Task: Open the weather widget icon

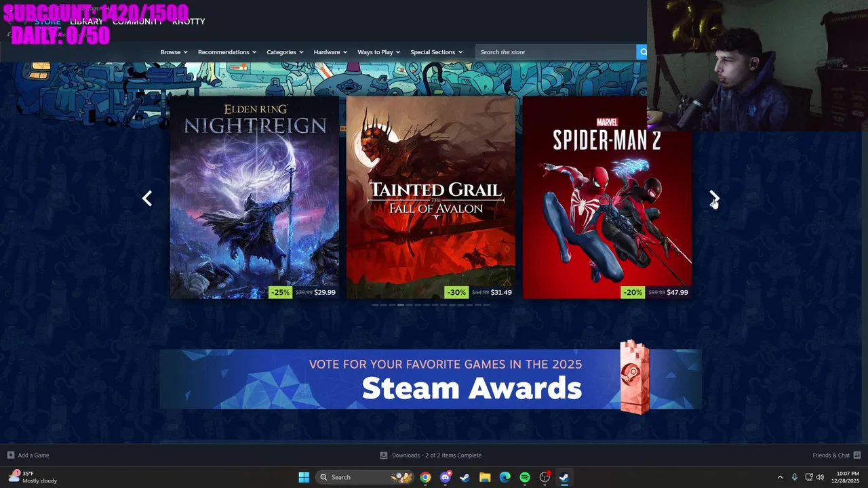Action: pyautogui.click(x=14, y=476)
